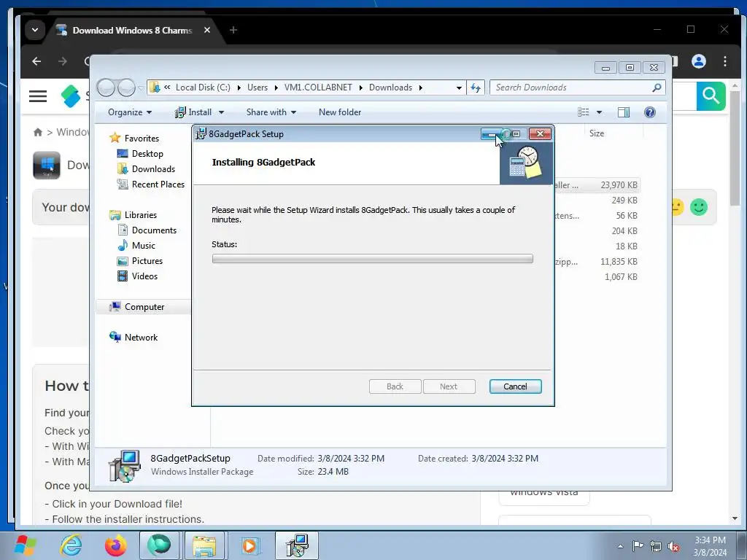Click the Explorer back navigation button
The image size is (747, 560).
(x=106, y=87)
